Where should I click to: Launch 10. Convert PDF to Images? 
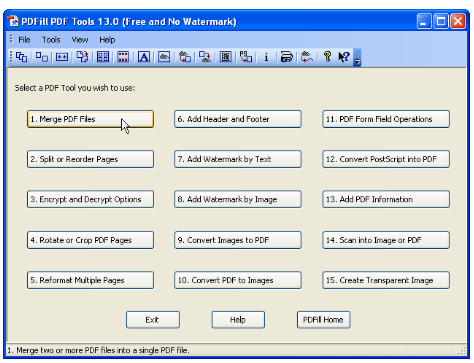point(238,280)
